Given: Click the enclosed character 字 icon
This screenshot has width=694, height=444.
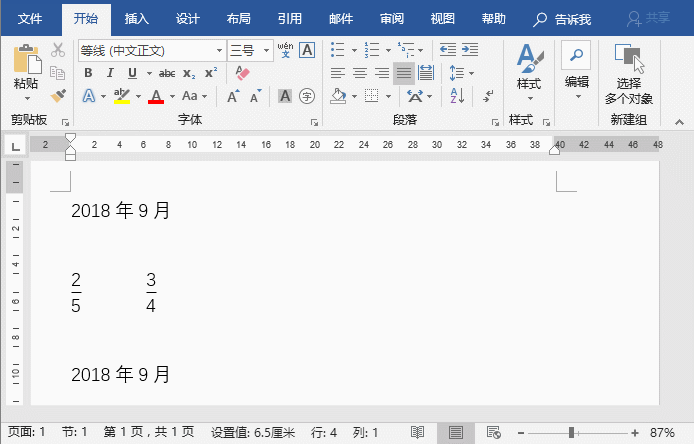Looking at the screenshot, I should (307, 96).
